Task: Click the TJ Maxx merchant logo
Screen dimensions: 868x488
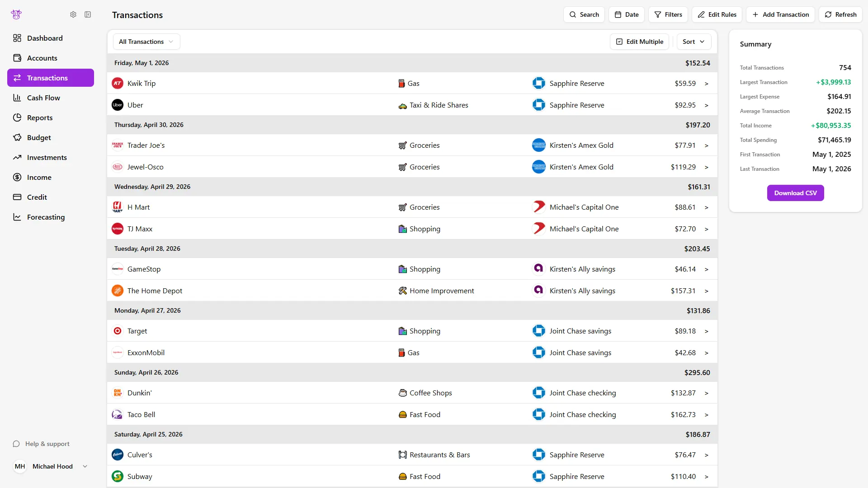Action: [118, 229]
